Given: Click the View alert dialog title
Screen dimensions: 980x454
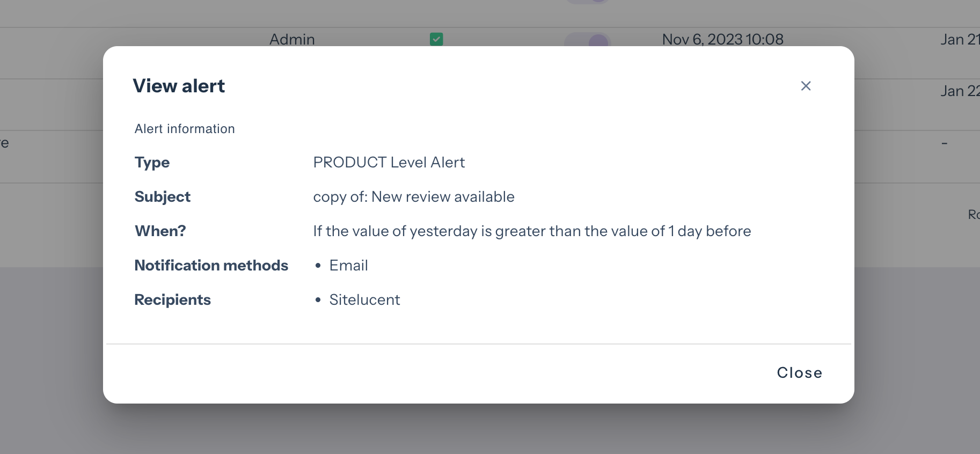Looking at the screenshot, I should (x=179, y=86).
